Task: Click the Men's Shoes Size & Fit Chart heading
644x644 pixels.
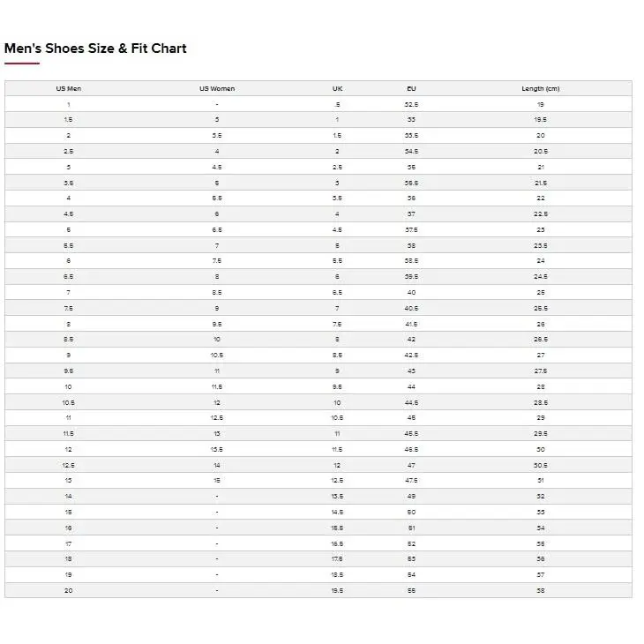Action: coord(95,49)
